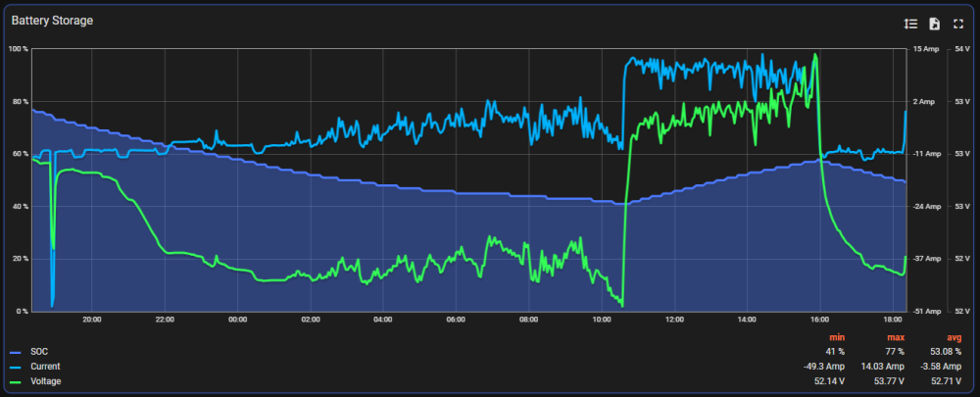Screen dimensions: 980x397
Task: Click the 0 % y-axis label
Action: tap(22, 312)
